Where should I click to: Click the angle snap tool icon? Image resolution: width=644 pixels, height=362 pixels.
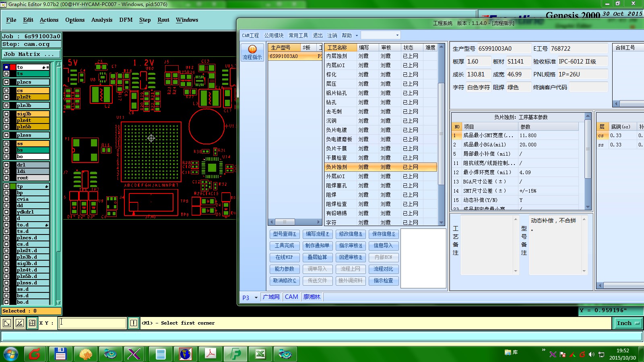tap(20, 323)
